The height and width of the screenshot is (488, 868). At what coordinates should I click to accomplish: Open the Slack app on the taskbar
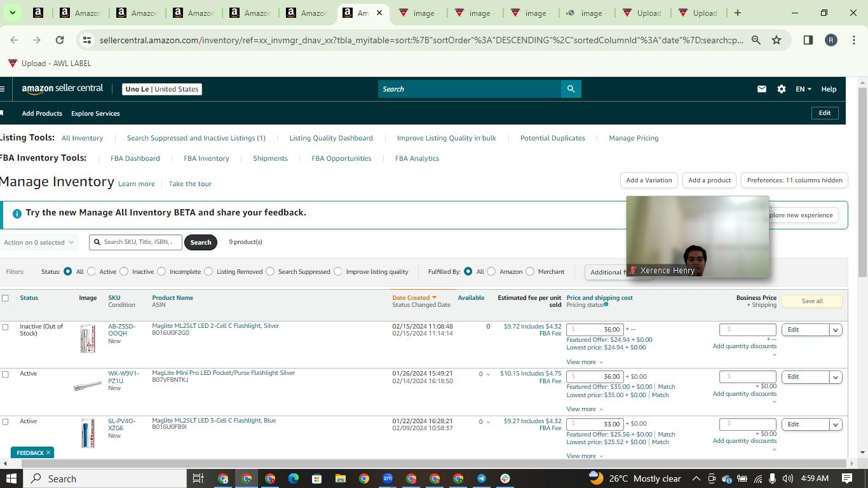point(505,478)
